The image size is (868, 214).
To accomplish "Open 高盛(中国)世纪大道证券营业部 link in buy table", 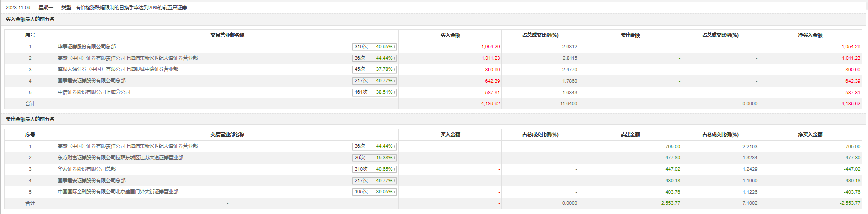I will tap(127, 58).
